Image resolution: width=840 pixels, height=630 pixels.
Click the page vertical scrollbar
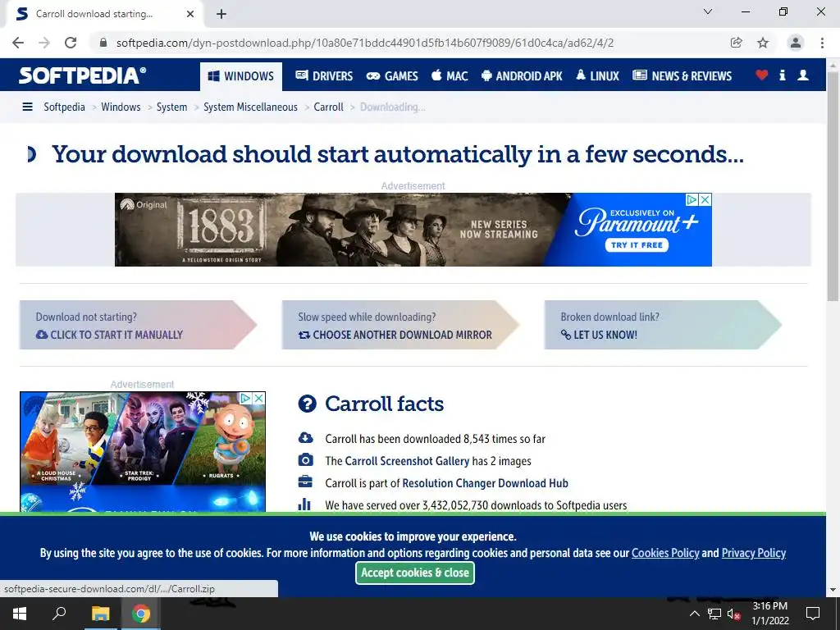[833, 185]
